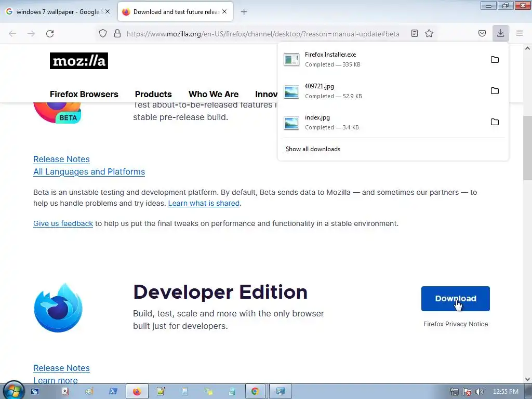The image size is (532, 399).
Task: Open downloaded Firefox Installer.exe entry
Action: (383, 60)
